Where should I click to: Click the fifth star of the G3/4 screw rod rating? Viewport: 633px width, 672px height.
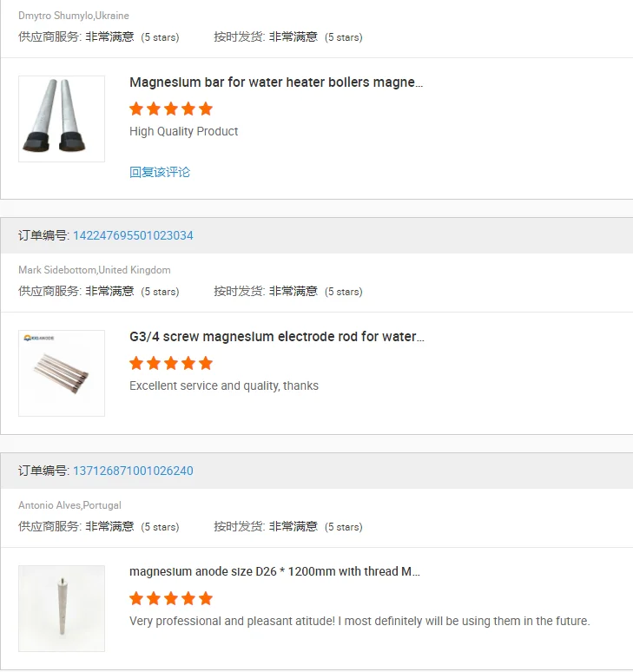click(x=206, y=363)
